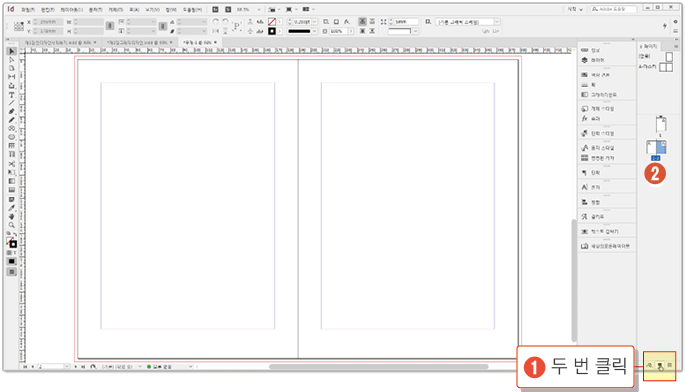
Task: Click the horizontal scrollbar
Action: click(x=378, y=367)
